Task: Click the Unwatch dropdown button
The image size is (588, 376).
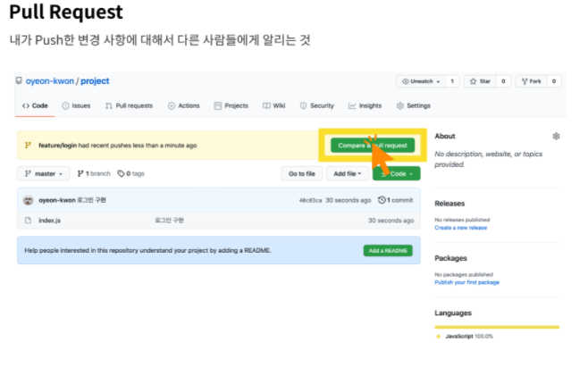Action: [x=421, y=81]
